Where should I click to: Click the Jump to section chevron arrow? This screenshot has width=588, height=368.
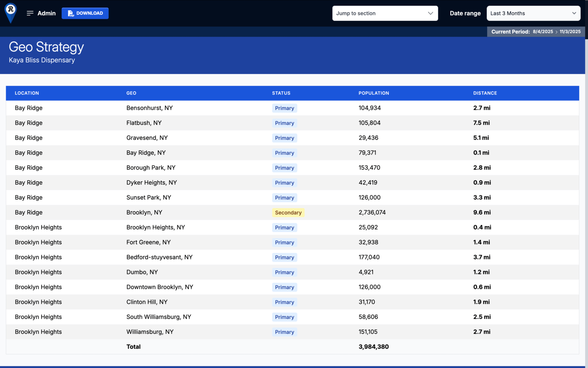430,13
